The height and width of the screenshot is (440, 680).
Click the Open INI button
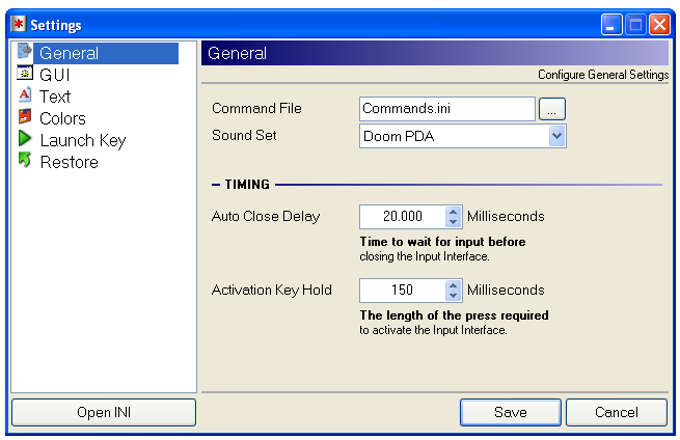(104, 412)
